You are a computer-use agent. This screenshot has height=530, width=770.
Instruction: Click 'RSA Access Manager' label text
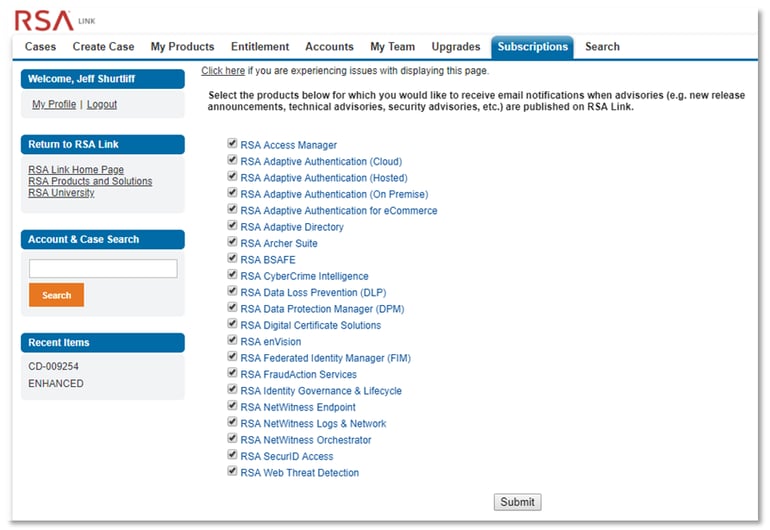pyautogui.click(x=288, y=145)
